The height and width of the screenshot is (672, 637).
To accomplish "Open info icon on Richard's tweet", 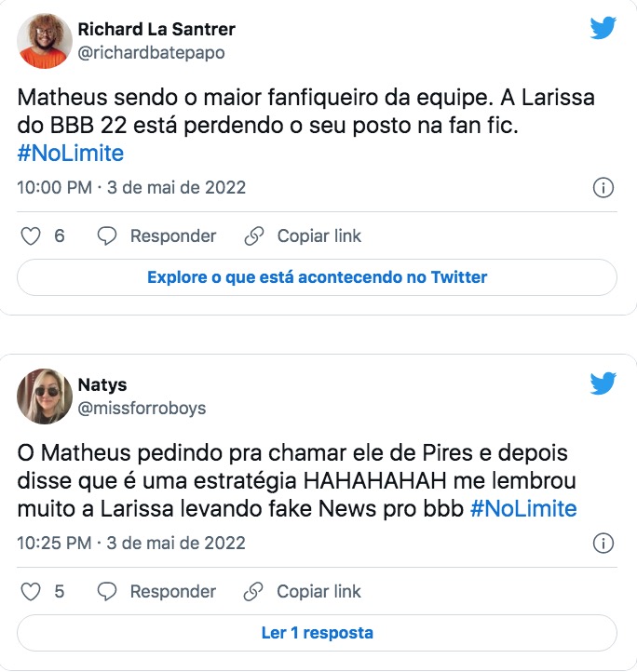I will pyautogui.click(x=603, y=188).
